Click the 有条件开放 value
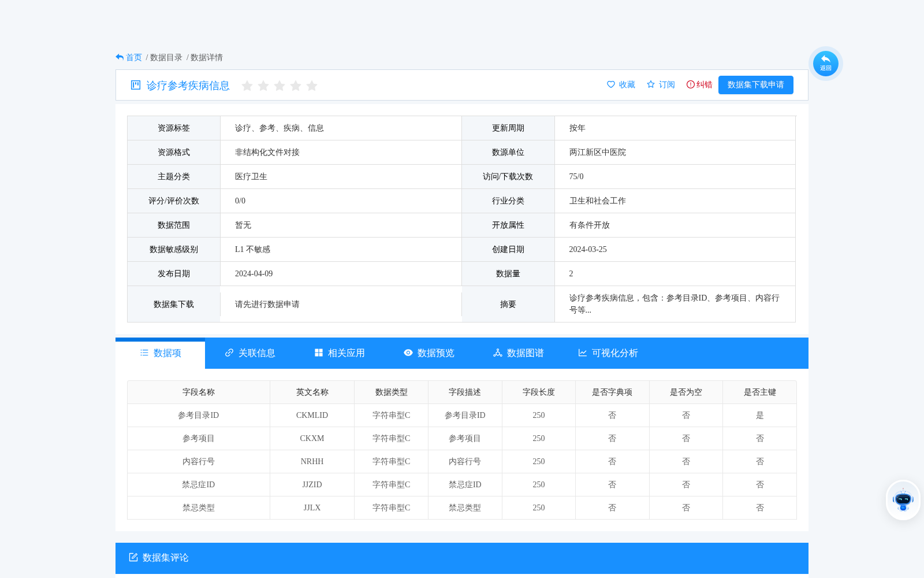This screenshot has height=578, width=924. pyautogui.click(x=589, y=225)
